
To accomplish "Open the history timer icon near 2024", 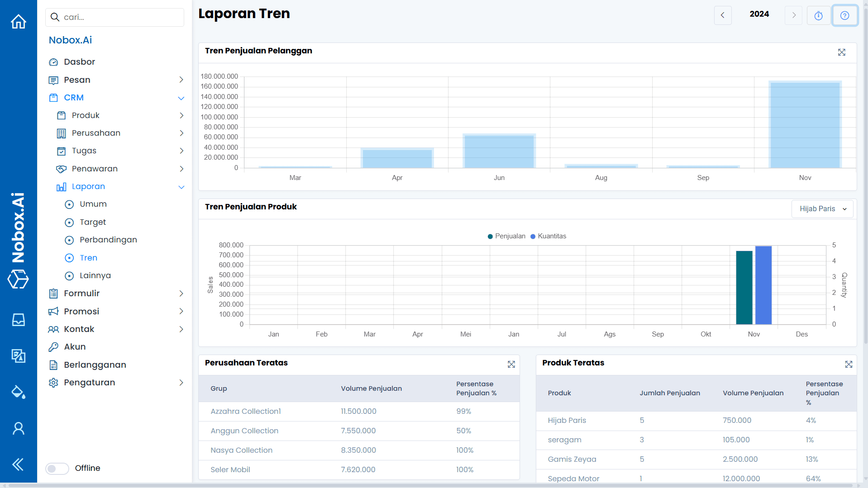I will 818,15.
